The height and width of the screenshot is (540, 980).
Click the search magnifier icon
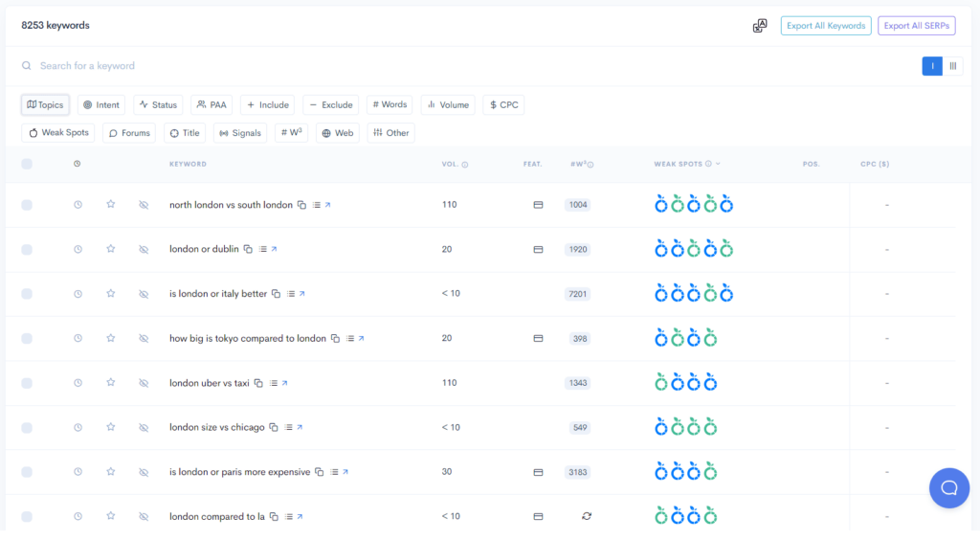click(x=26, y=66)
